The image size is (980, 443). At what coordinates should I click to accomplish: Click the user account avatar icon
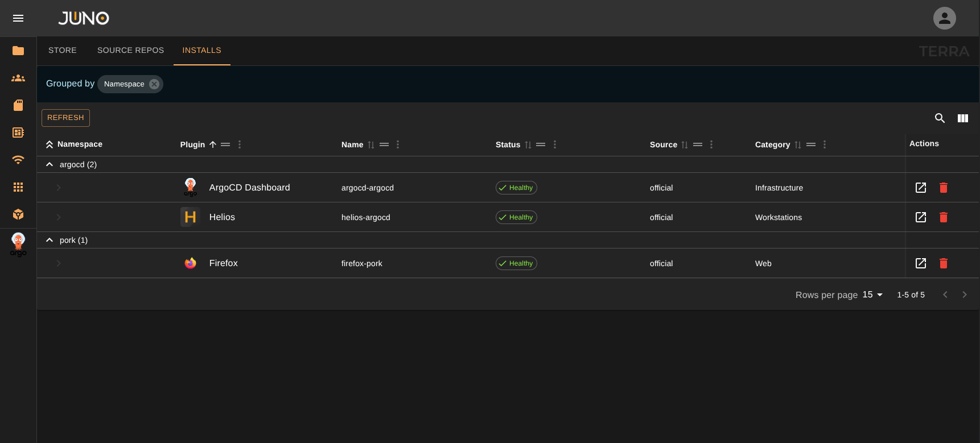tap(944, 18)
